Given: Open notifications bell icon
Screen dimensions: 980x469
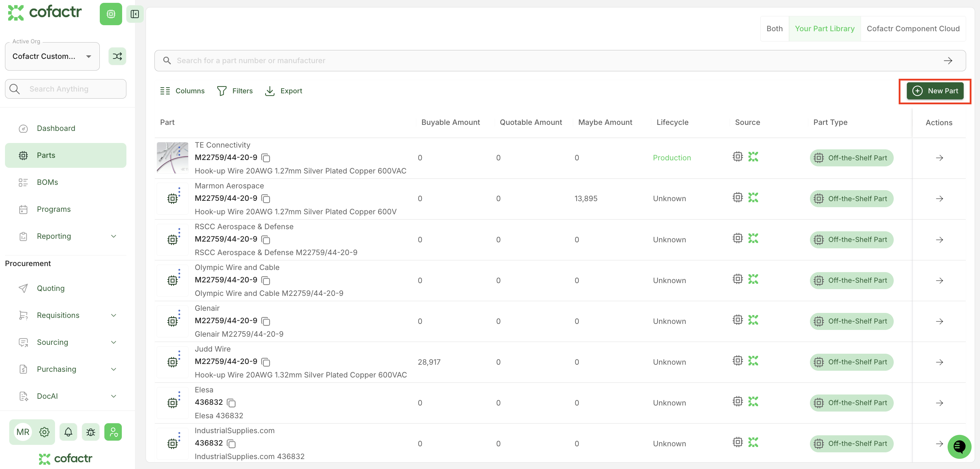Looking at the screenshot, I should click(69, 432).
